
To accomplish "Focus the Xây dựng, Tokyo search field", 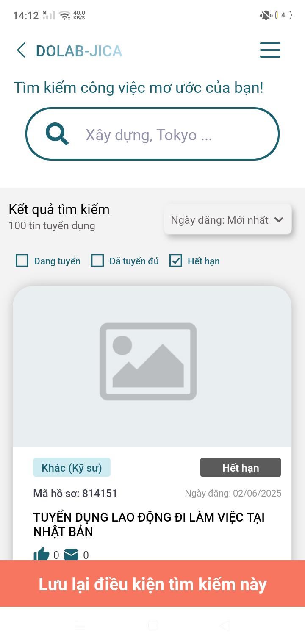I will pyautogui.click(x=152, y=134).
